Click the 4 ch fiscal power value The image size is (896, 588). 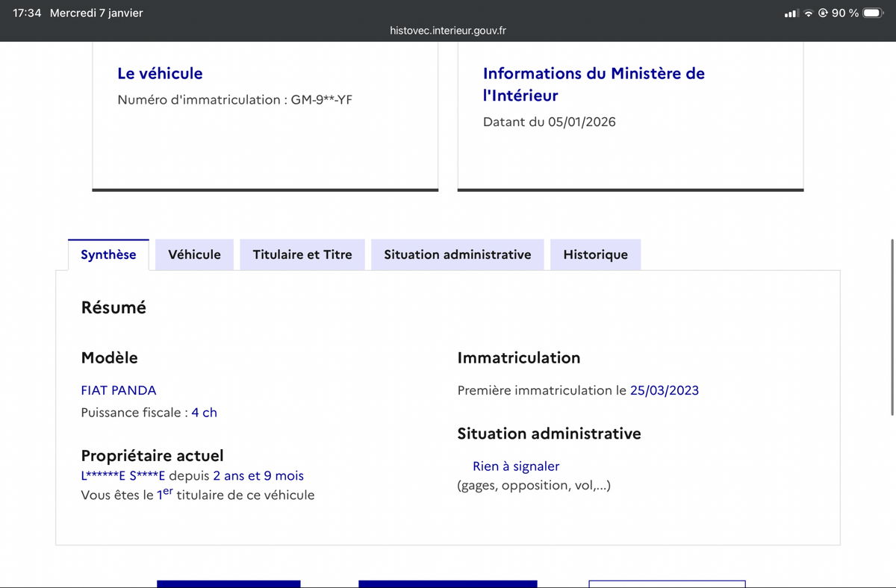point(204,413)
